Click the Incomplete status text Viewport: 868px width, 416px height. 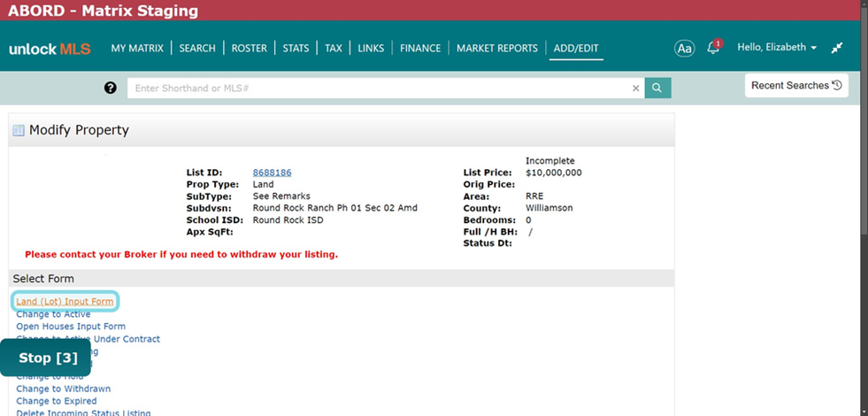pos(550,161)
